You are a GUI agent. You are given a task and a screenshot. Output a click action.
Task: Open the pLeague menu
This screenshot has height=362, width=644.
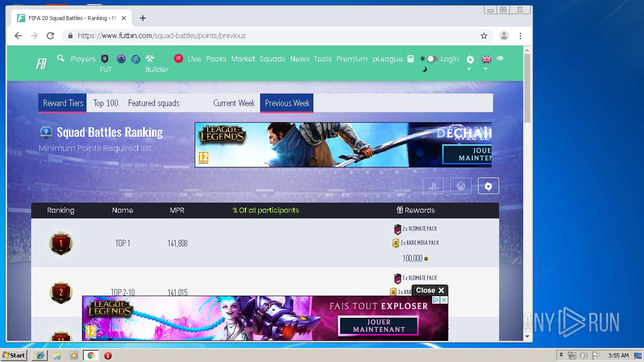coord(387,59)
